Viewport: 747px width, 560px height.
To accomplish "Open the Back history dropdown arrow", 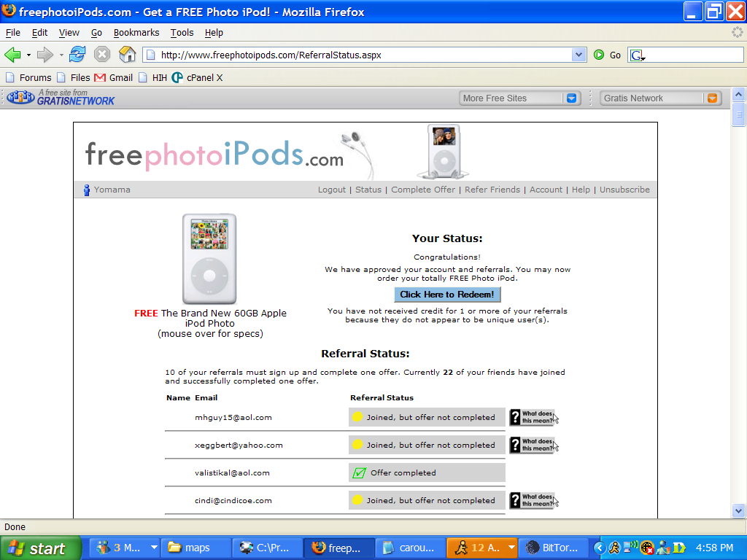I will pos(28,55).
